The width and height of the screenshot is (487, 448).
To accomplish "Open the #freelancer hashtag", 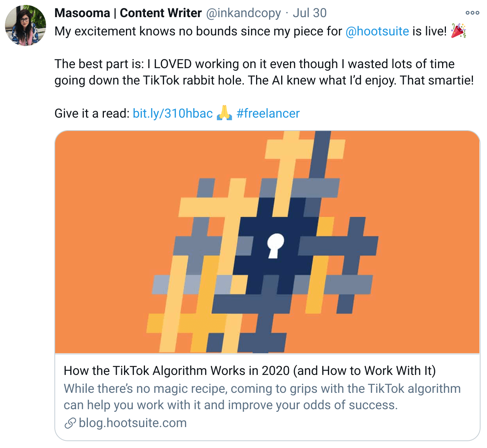I will point(268,113).
